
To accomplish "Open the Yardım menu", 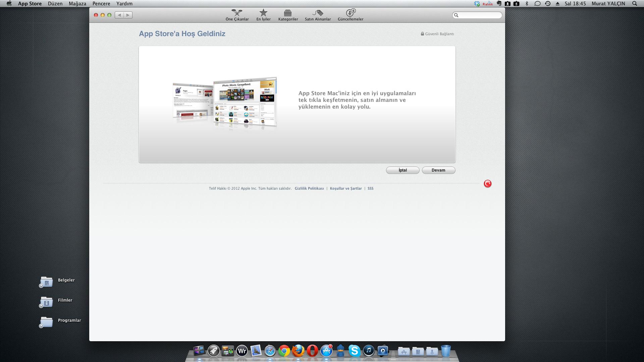I will coord(124,4).
